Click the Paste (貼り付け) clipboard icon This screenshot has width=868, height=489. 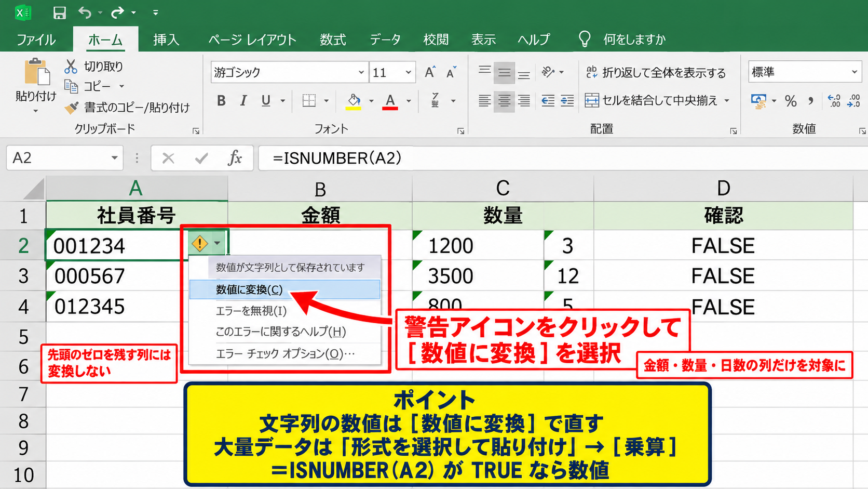click(37, 72)
